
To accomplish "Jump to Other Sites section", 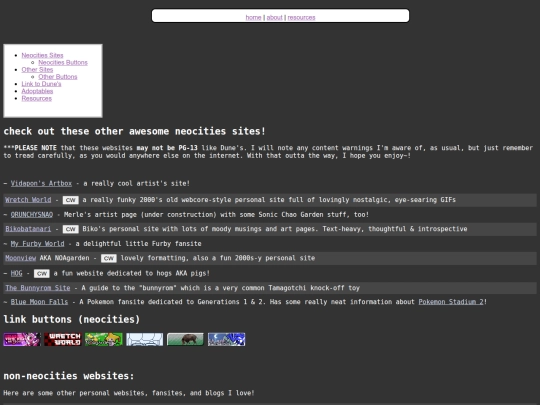I will click(37, 70).
